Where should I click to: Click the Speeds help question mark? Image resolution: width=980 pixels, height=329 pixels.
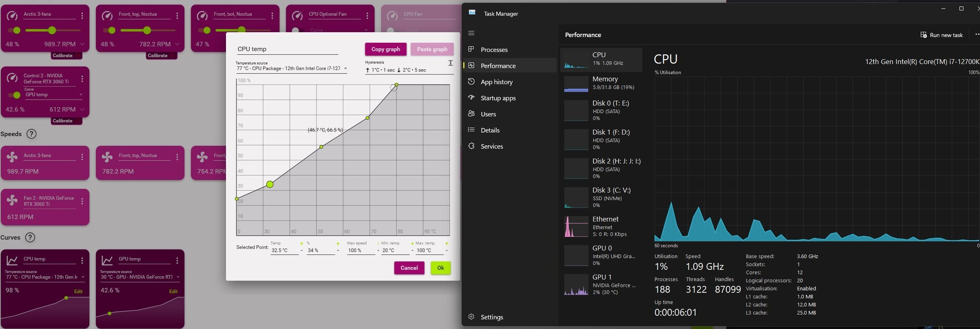(31, 134)
